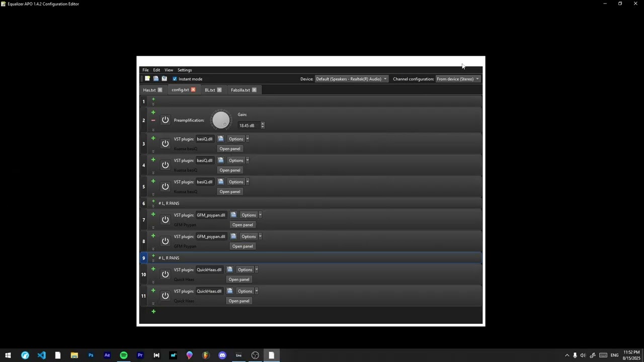Click the Open file toolbar icon
The width and height of the screenshot is (644, 362).
click(156, 79)
